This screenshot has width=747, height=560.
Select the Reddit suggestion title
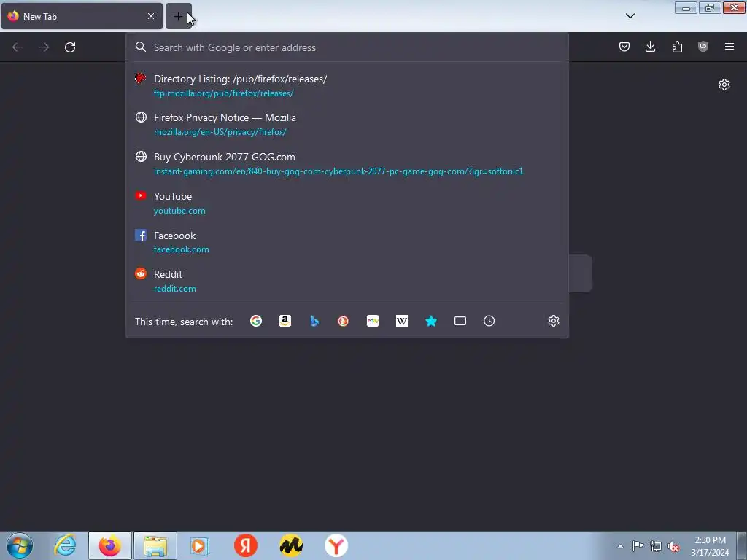pos(169,274)
